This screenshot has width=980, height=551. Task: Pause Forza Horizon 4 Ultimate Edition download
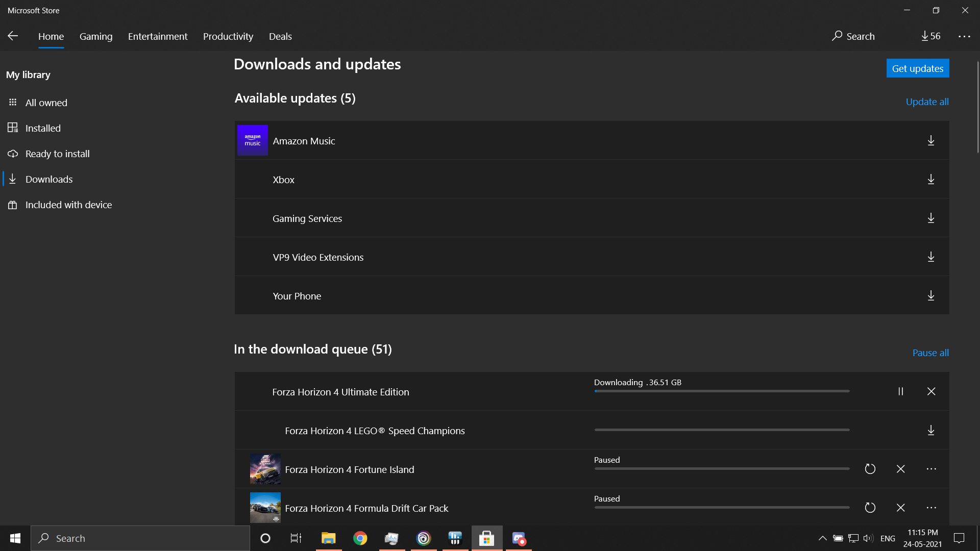901,391
